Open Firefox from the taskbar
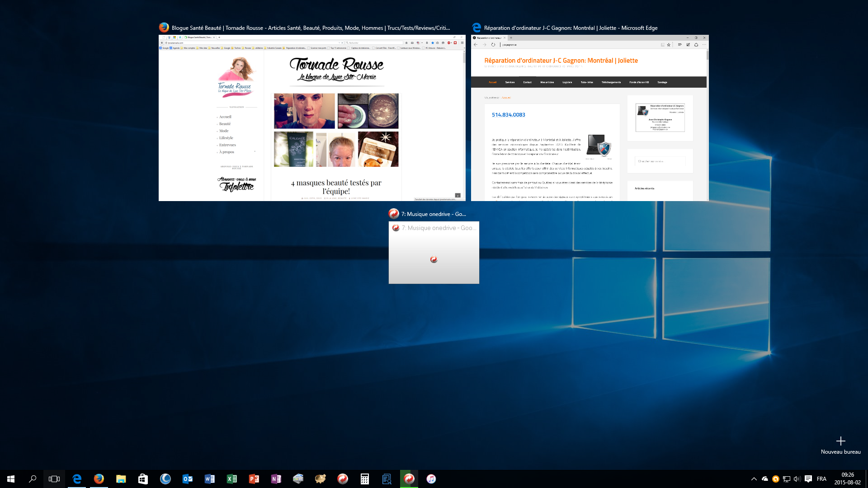Image resolution: width=868 pixels, height=488 pixels. [99, 479]
